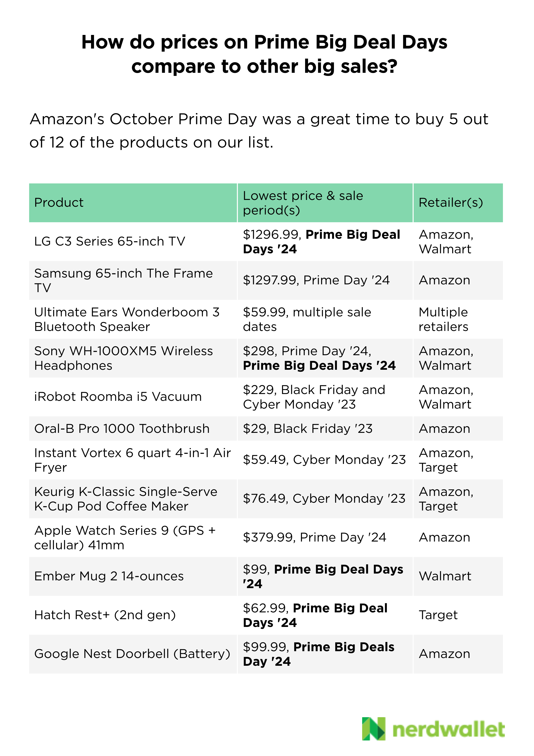Select the Product column header
534x756 pixels.
tap(59, 203)
